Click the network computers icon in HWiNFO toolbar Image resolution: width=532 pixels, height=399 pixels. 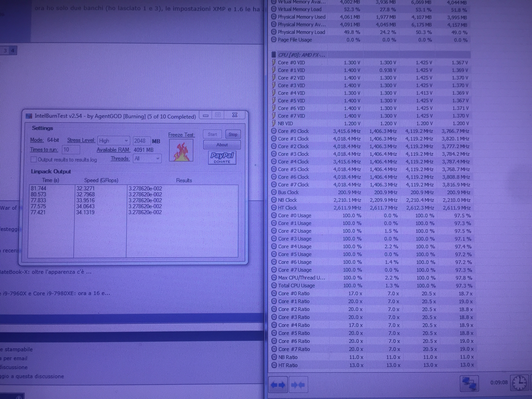click(x=469, y=383)
